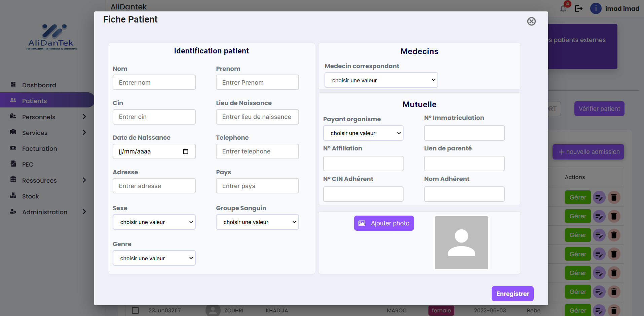Viewport: 644px width, 316px height.
Task: Click the Facturation sidebar icon
Action: pos(13,148)
